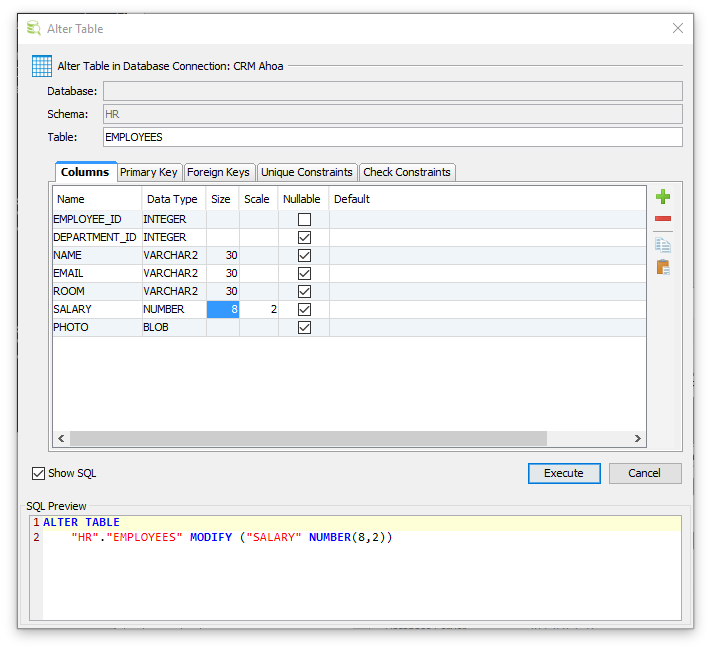The height and width of the screenshot is (650, 711).
Task: Click the scale 2 cell for SALARY
Action: 258,309
